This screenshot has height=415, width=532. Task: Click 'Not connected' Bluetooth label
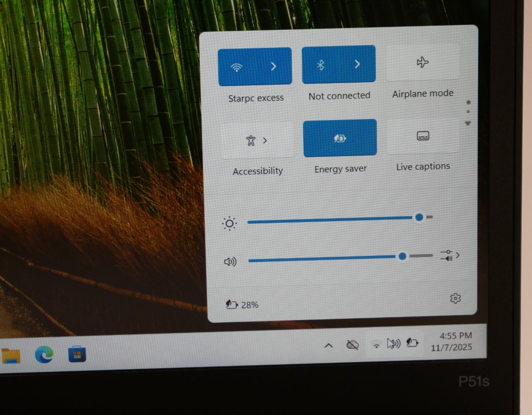339,96
